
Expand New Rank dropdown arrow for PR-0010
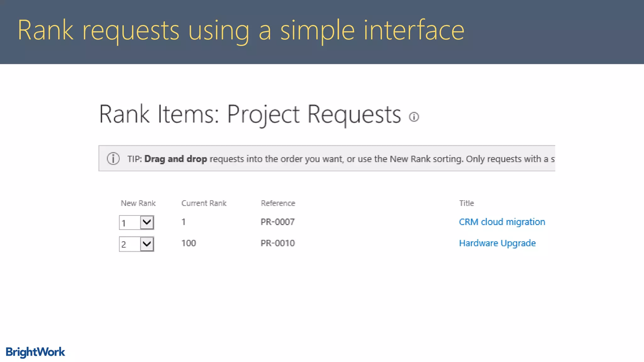tap(147, 244)
